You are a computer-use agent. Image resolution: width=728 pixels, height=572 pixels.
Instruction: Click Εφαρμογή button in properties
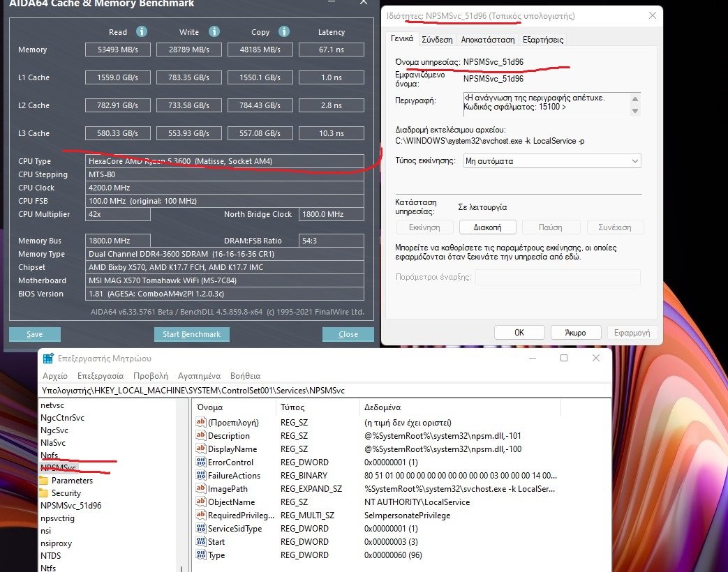click(x=632, y=333)
